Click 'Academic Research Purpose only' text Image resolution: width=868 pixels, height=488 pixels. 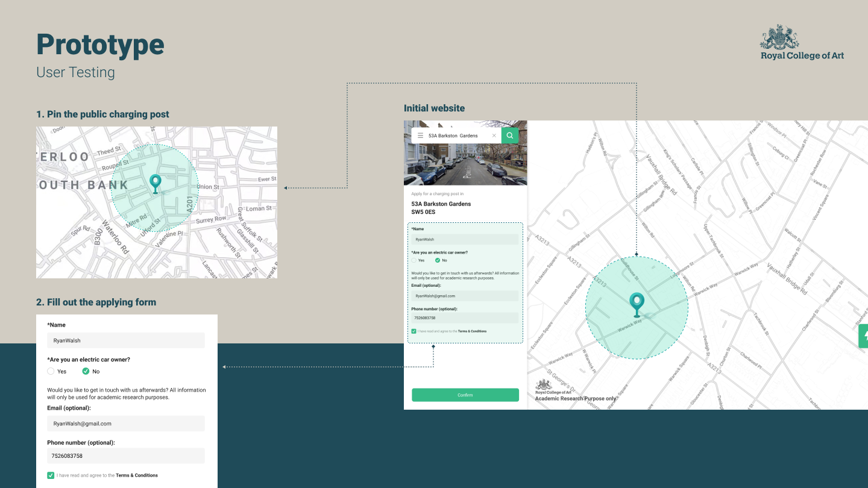[576, 398]
